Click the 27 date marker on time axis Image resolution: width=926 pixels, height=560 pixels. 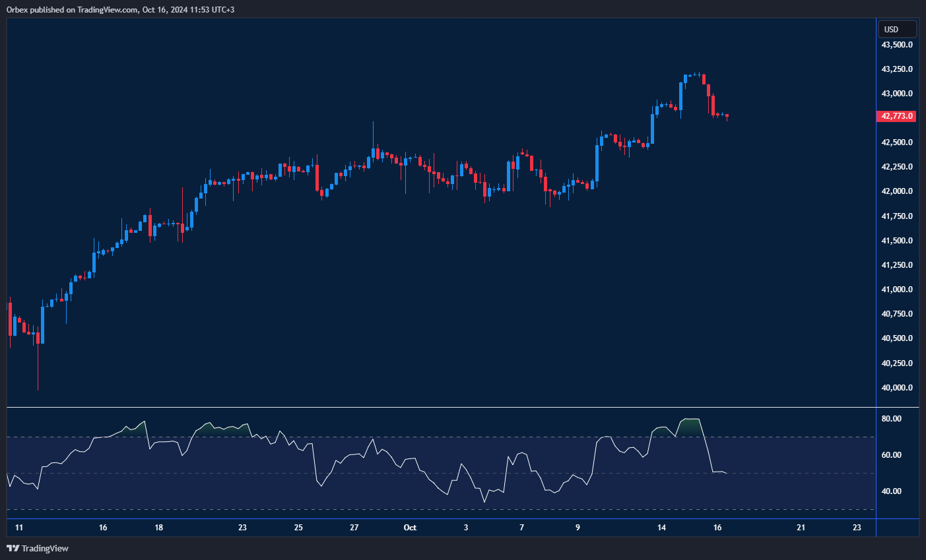click(354, 528)
